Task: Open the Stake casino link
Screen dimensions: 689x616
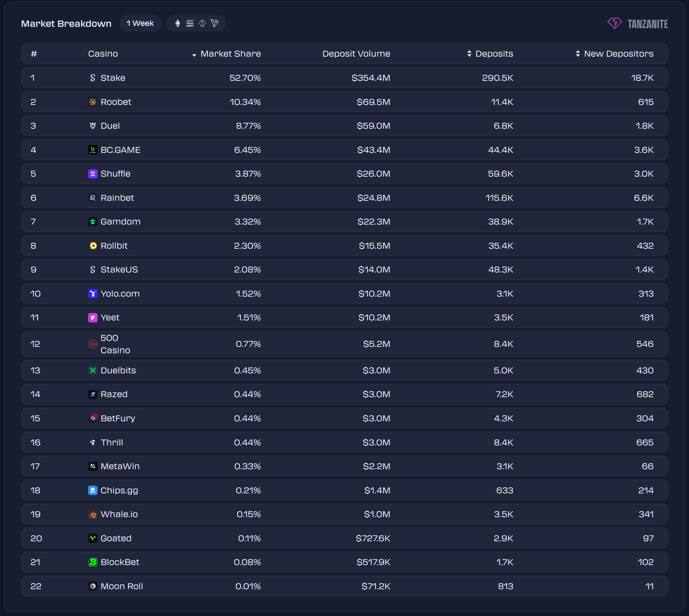Action: click(x=113, y=78)
